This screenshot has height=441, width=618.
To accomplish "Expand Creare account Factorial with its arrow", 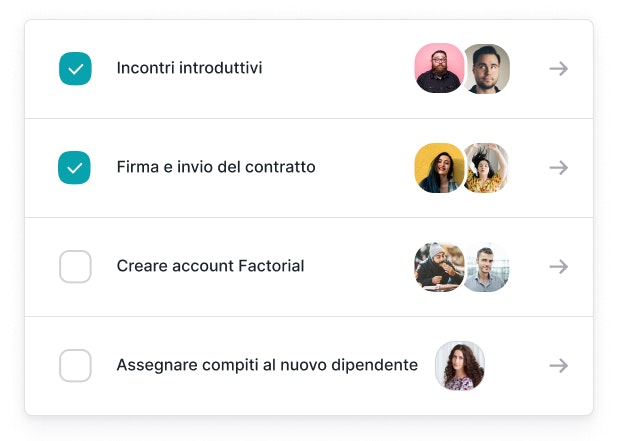I will [x=558, y=267].
